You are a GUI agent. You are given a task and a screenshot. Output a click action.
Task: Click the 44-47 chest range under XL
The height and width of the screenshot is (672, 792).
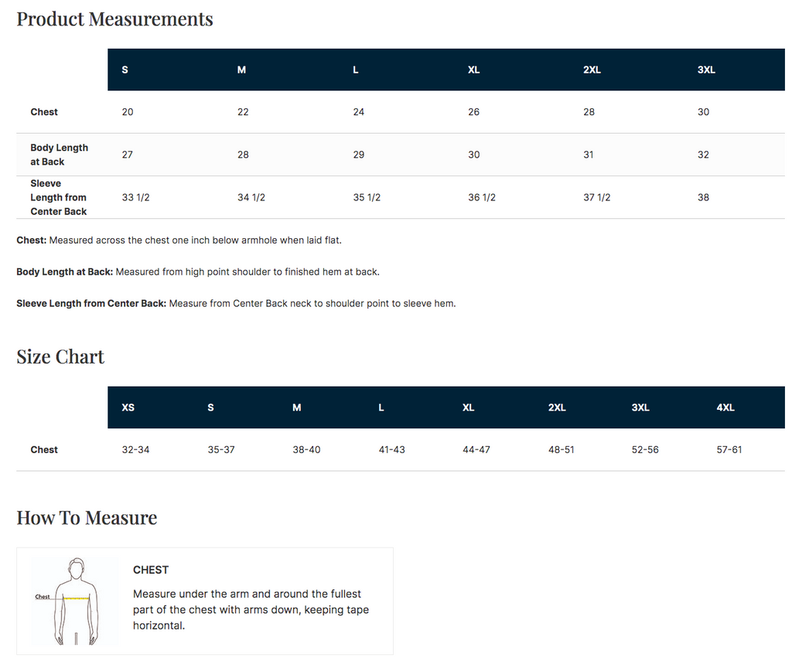tap(476, 449)
